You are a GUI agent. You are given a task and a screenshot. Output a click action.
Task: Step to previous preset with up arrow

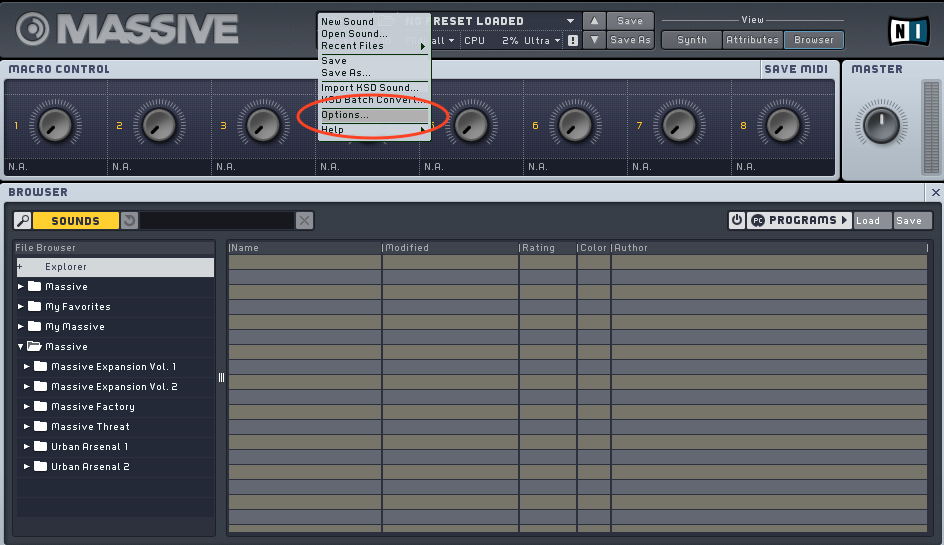pyautogui.click(x=594, y=21)
